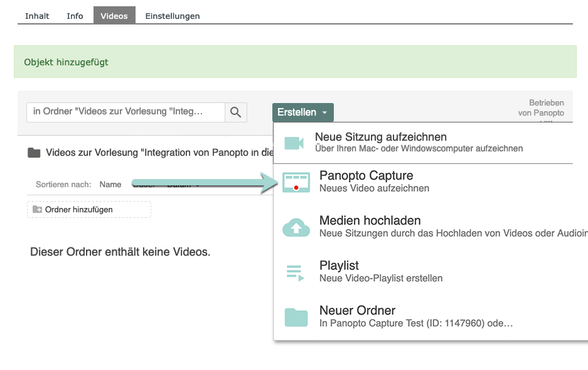The height and width of the screenshot is (370, 588).
Task: Select the Videos tab
Action: (x=114, y=16)
